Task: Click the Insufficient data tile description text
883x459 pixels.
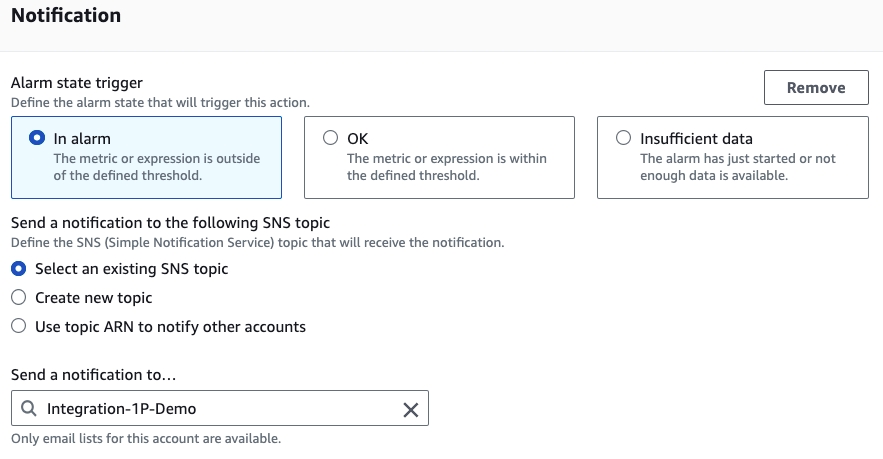Action: click(x=737, y=167)
